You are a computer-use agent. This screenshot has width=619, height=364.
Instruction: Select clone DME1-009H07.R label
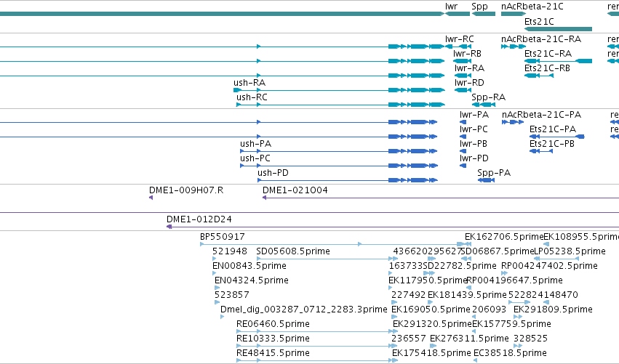186,190
